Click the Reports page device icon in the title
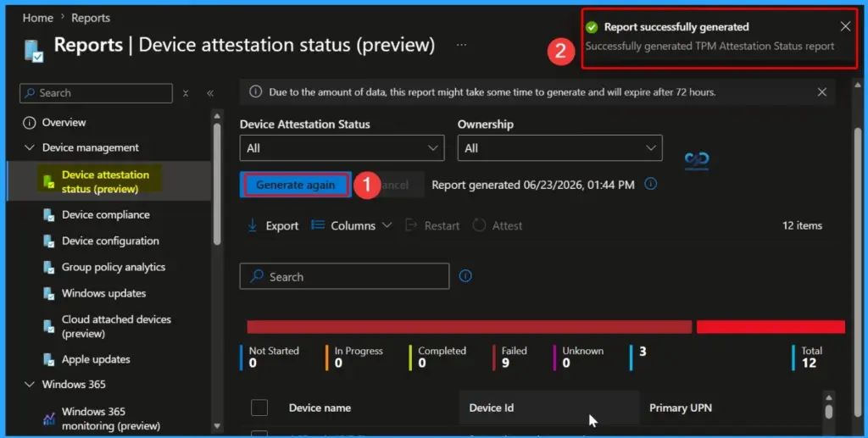 point(33,50)
